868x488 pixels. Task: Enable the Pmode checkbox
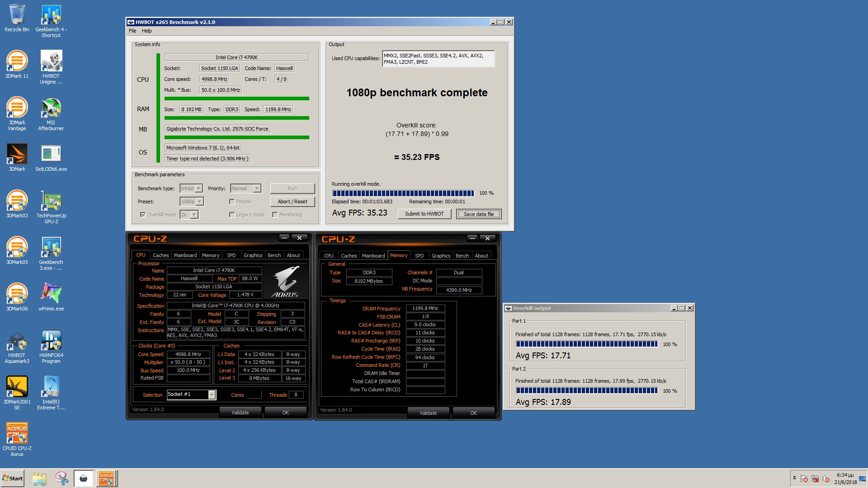click(x=232, y=202)
